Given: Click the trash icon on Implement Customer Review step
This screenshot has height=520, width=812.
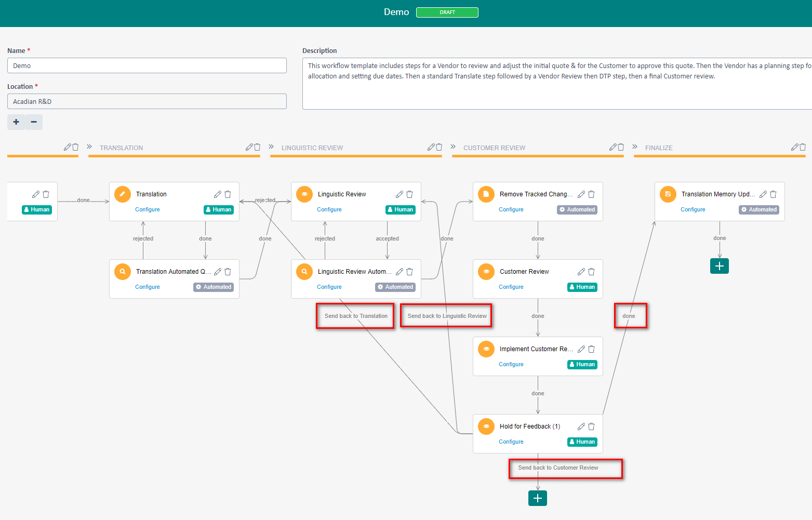Looking at the screenshot, I should pyautogui.click(x=591, y=349).
